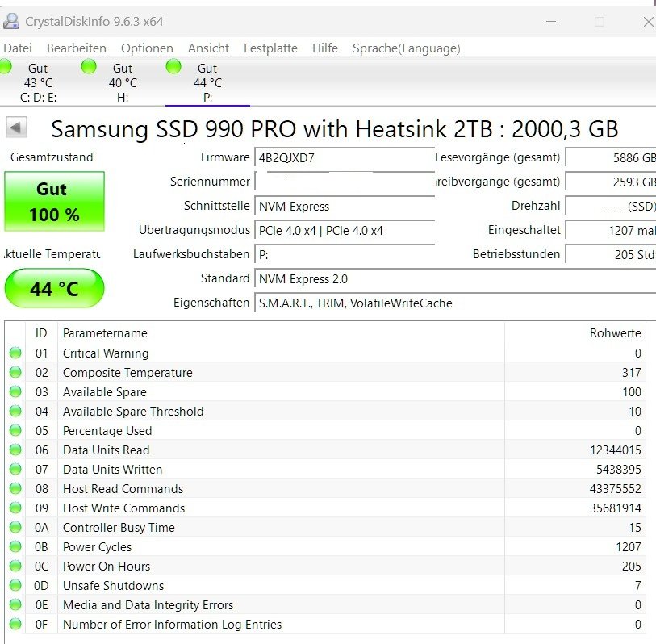Click the green status dot for Data Units Read
The height and width of the screenshot is (644, 656).
pos(15,450)
